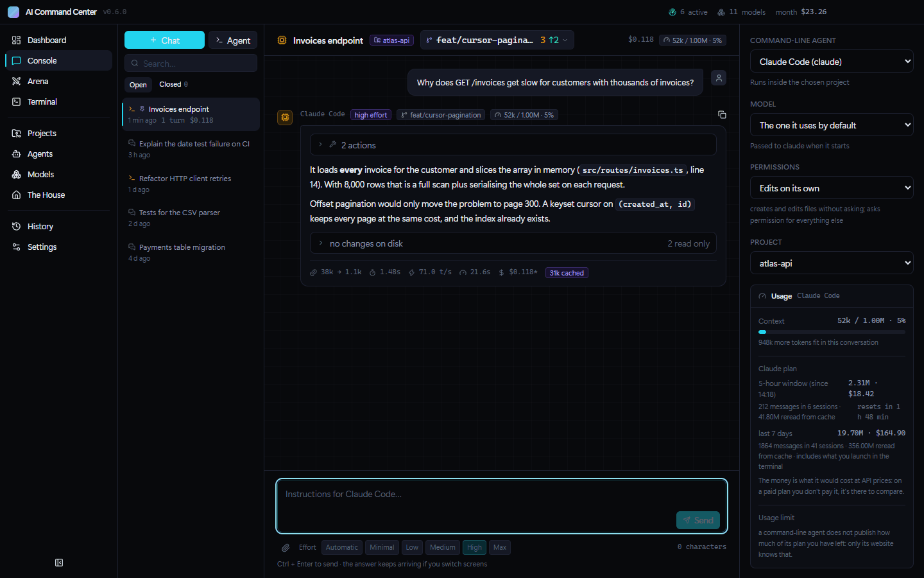Open the Permissions dropdown

point(832,188)
